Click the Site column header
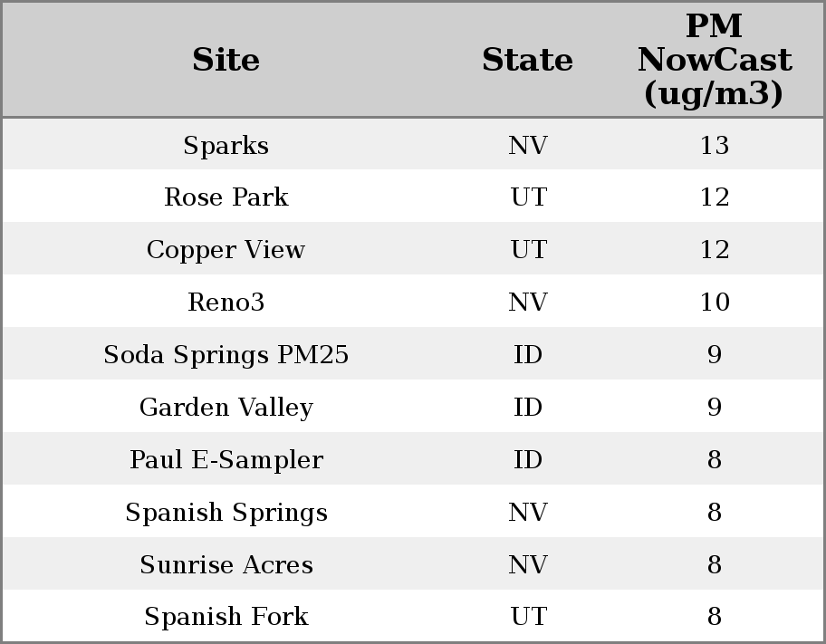Image resolution: width=826 pixels, height=644 pixels. [226, 60]
